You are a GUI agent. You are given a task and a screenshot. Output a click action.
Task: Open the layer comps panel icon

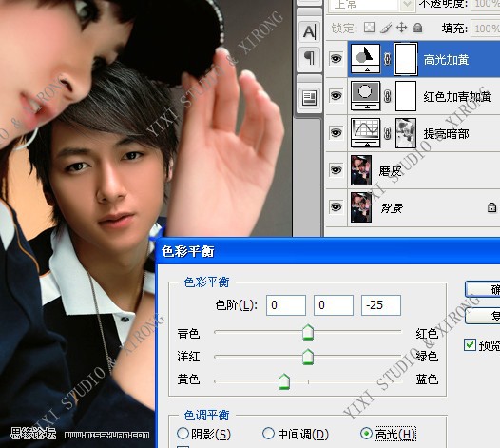(x=309, y=97)
